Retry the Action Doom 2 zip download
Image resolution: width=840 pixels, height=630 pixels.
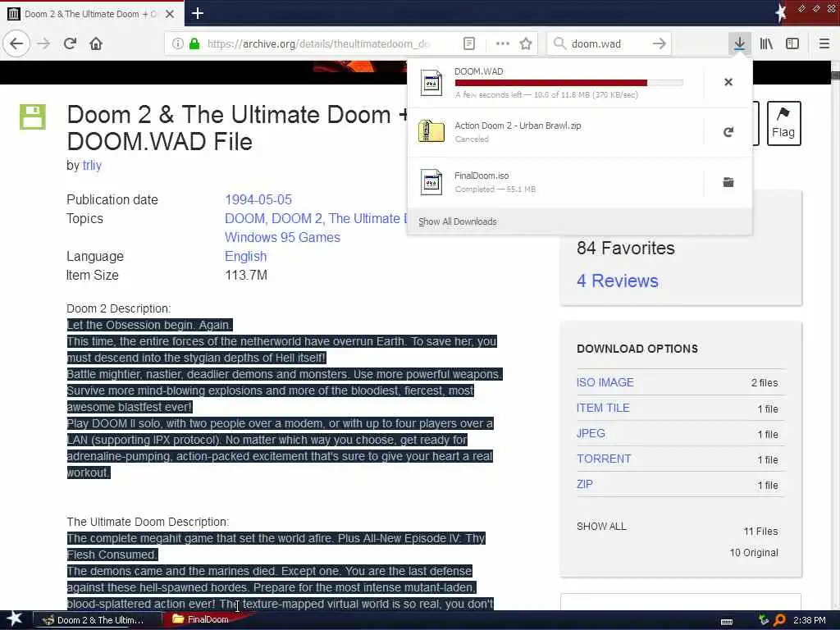point(728,132)
